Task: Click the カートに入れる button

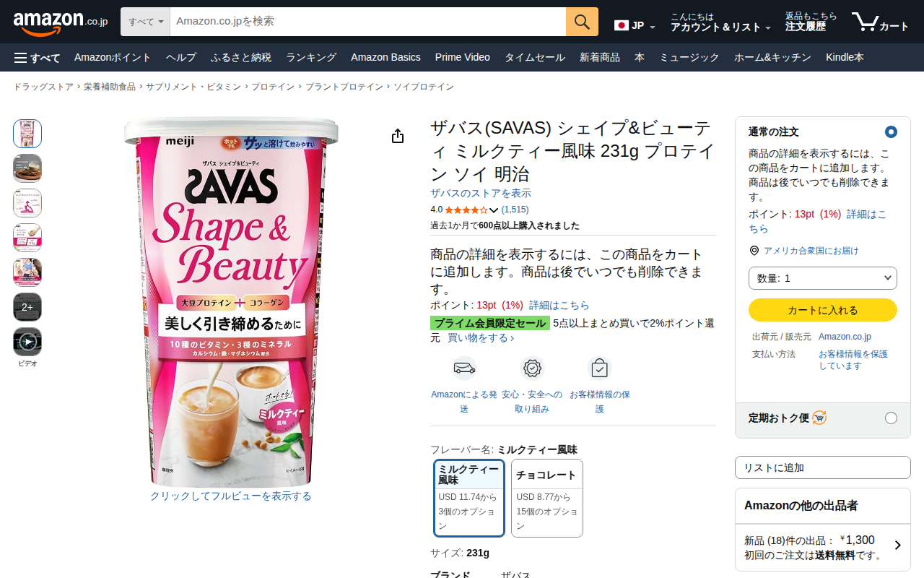Action: tap(823, 310)
